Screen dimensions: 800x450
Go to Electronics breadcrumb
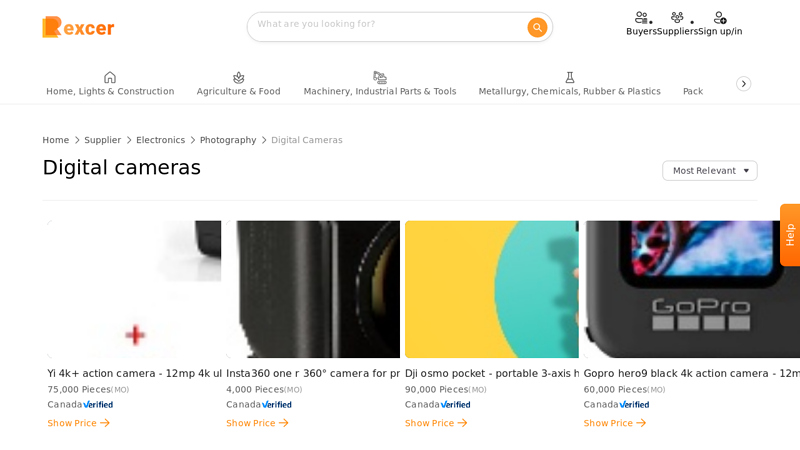point(160,140)
